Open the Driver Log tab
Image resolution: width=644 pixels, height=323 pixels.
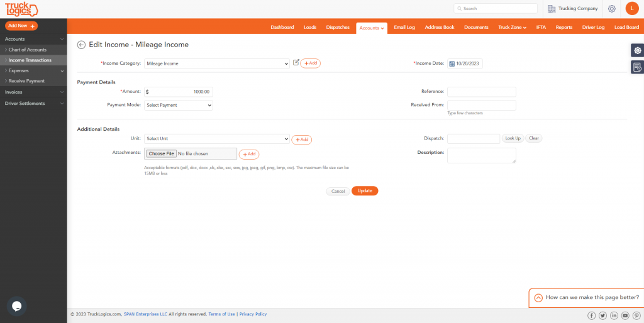tap(593, 28)
